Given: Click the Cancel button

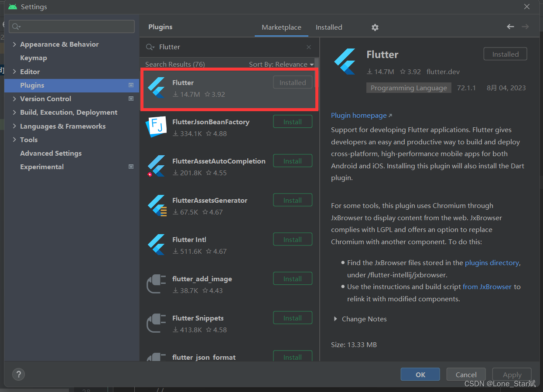Looking at the screenshot, I should (x=466, y=375).
